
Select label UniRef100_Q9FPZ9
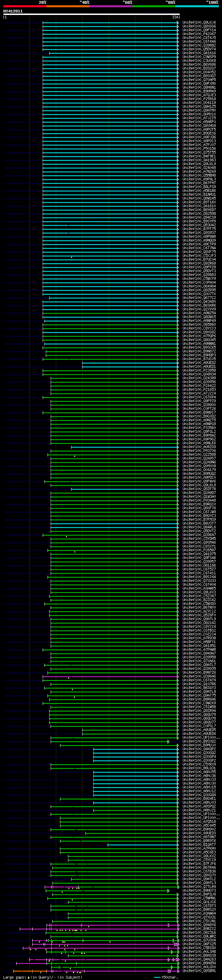(x=199, y=401)
